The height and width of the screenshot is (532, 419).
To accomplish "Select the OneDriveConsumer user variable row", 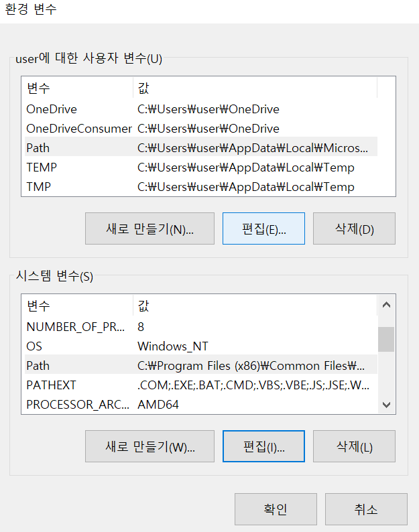I will 201,129.
